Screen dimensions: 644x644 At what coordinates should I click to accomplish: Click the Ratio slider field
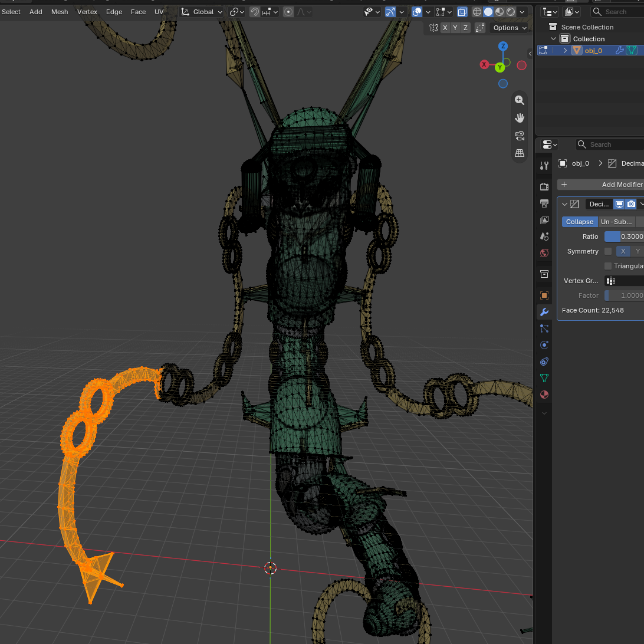[x=624, y=236]
